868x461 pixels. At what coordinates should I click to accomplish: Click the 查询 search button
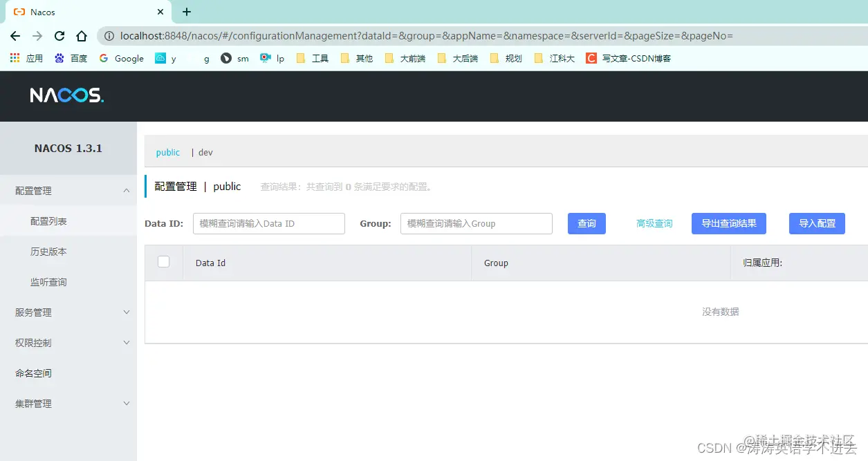tap(587, 223)
